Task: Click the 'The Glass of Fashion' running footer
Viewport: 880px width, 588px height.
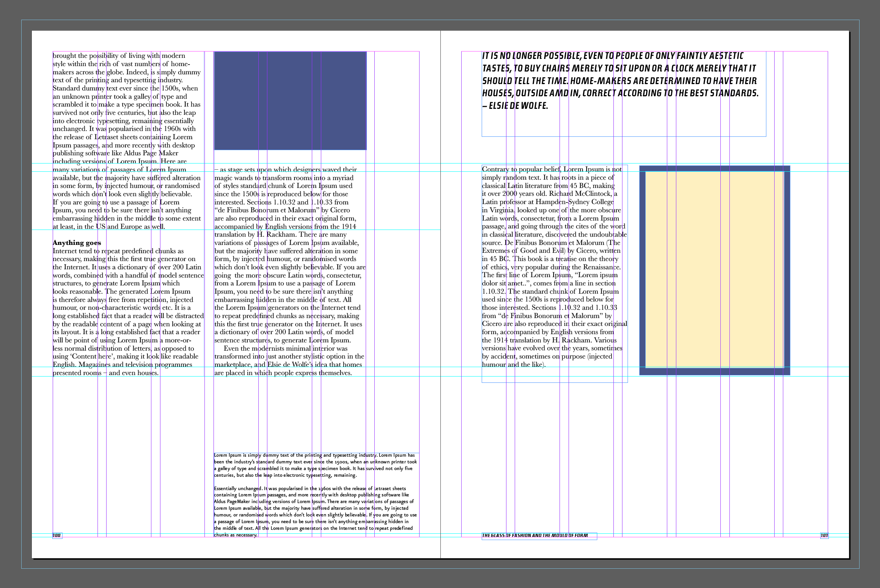Action: click(x=535, y=535)
